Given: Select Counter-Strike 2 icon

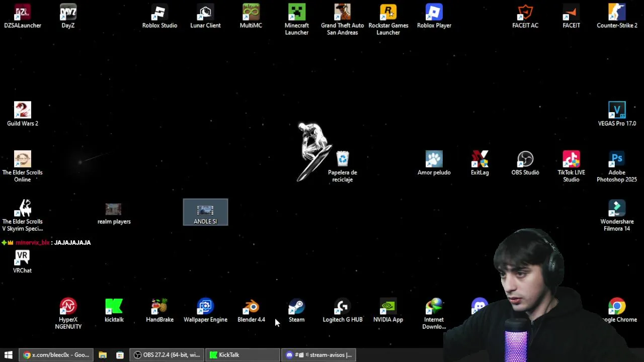Looking at the screenshot, I should tap(617, 17).
